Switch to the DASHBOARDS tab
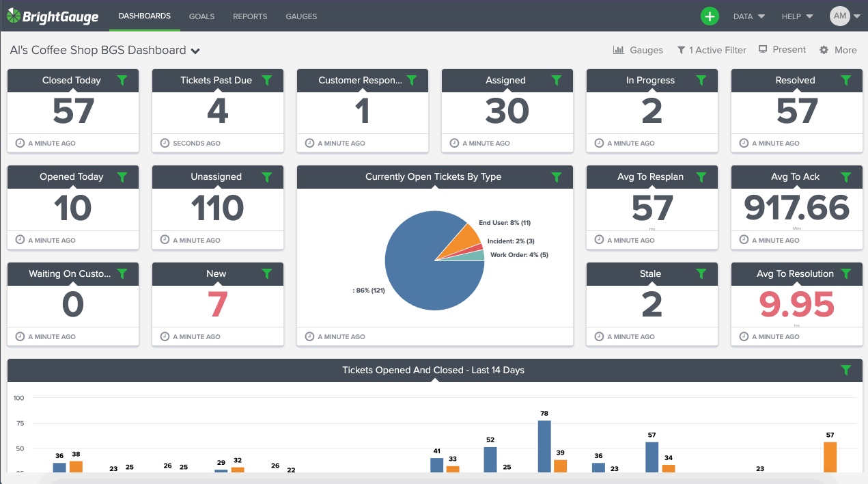 click(x=145, y=16)
